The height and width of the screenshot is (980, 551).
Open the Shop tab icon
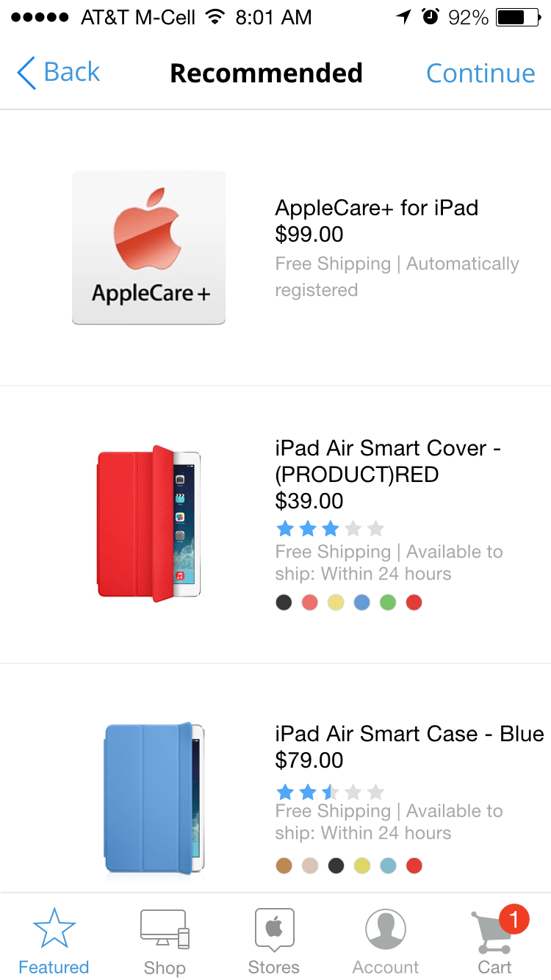click(165, 929)
